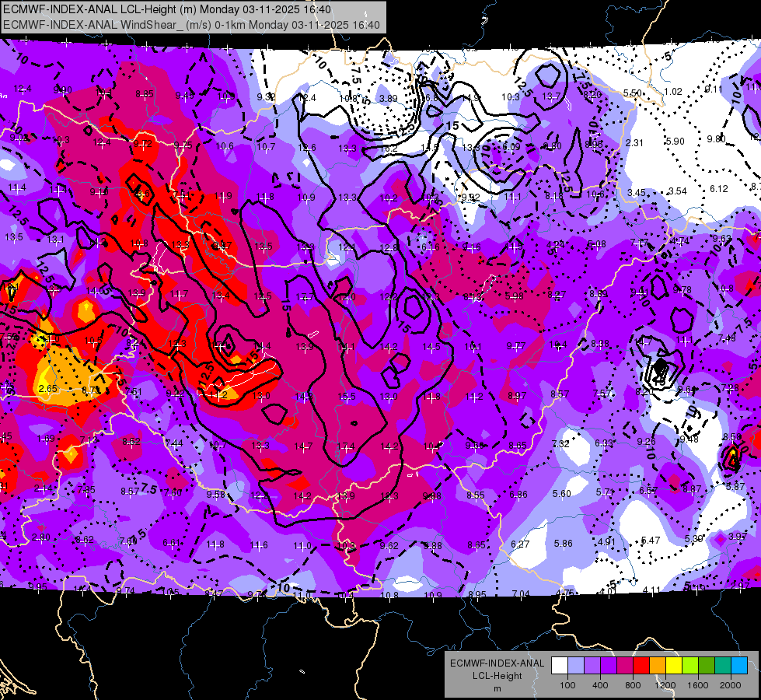Click the yellow legend color swatch
This screenshot has height=700, width=761.
click(x=674, y=666)
